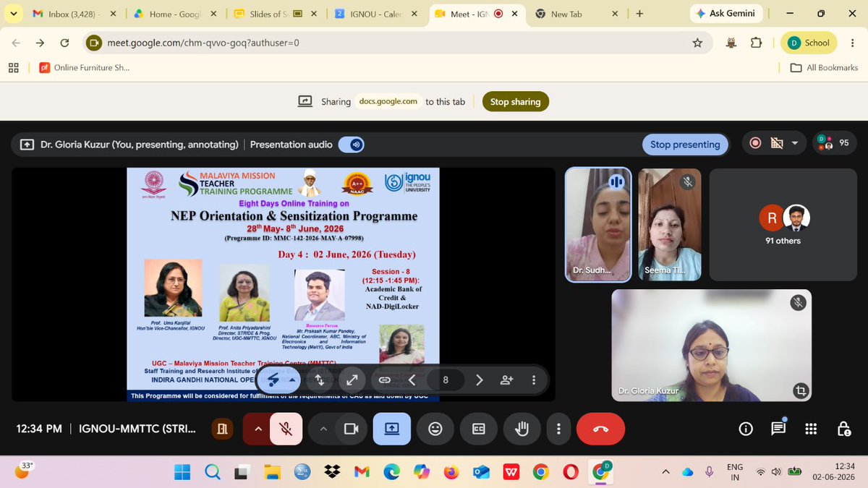Open Firefox from taskbar

(451, 471)
